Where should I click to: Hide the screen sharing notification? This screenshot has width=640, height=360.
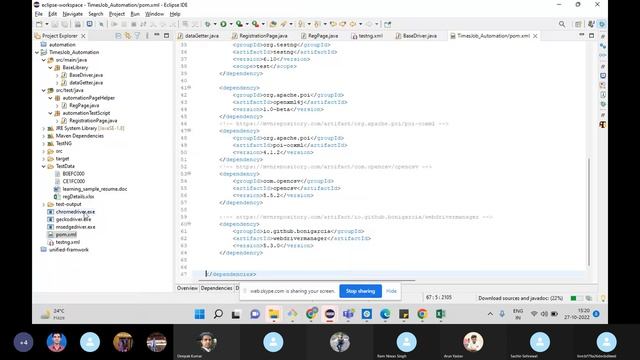tap(391, 291)
